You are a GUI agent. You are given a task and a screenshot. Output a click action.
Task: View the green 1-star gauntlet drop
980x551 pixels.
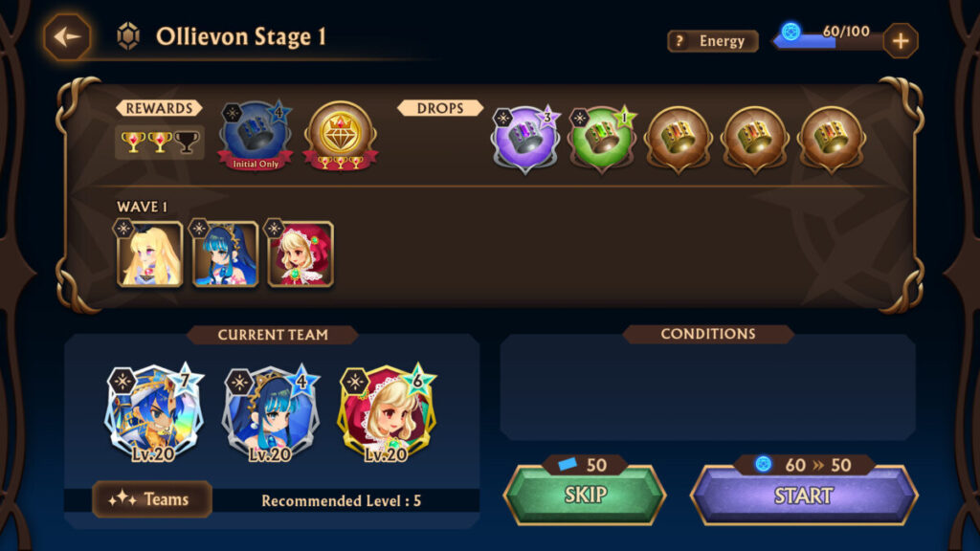tap(602, 140)
